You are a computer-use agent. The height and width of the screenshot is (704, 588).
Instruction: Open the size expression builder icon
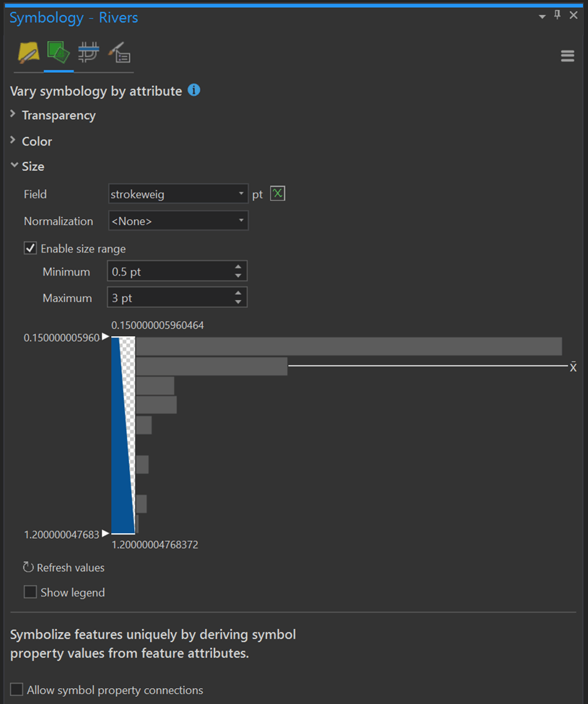[278, 194]
